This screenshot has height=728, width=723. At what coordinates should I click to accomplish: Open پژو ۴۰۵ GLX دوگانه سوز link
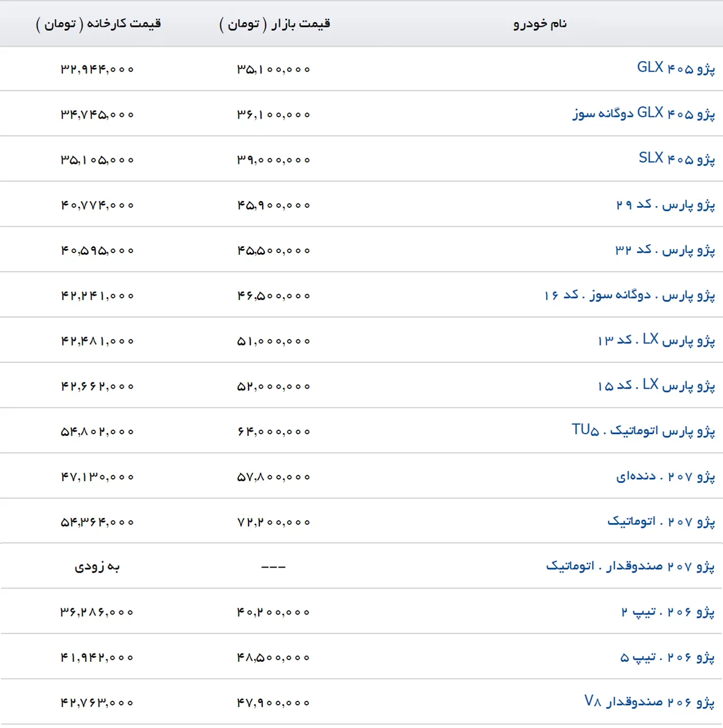pos(643,114)
